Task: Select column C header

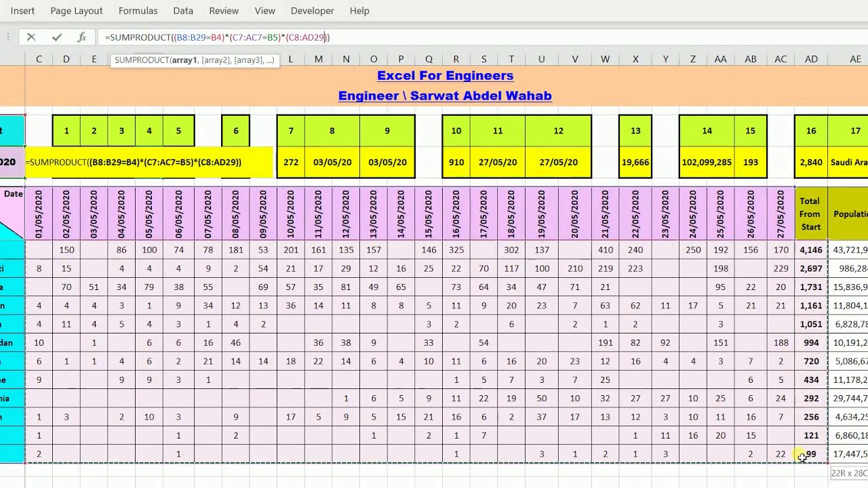Action: (39, 59)
